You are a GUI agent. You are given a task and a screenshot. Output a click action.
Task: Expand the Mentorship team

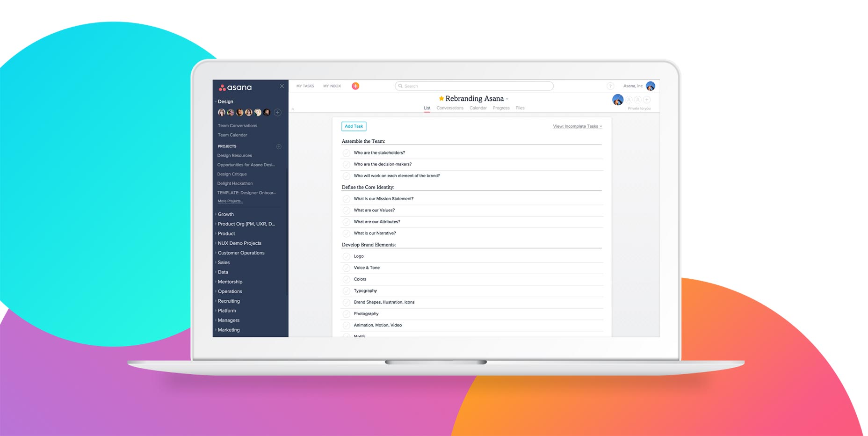click(x=216, y=282)
